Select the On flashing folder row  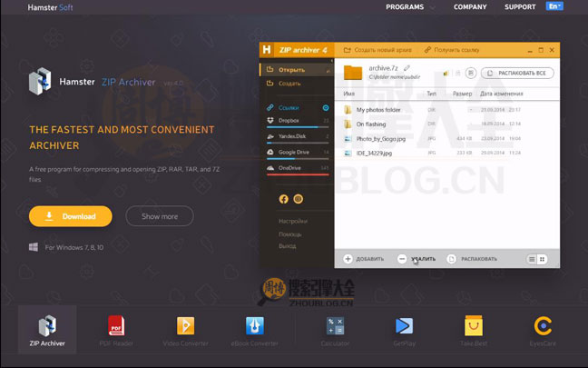(x=446, y=124)
